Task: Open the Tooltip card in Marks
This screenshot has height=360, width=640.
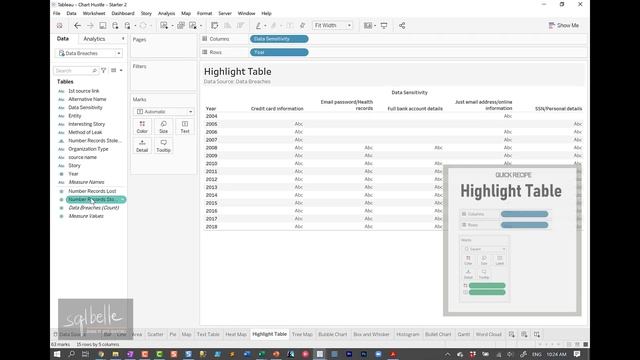Action: click(163, 146)
